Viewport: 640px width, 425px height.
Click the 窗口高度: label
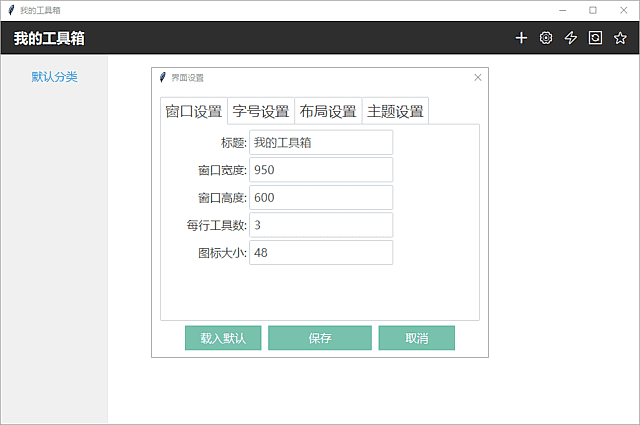coord(222,198)
